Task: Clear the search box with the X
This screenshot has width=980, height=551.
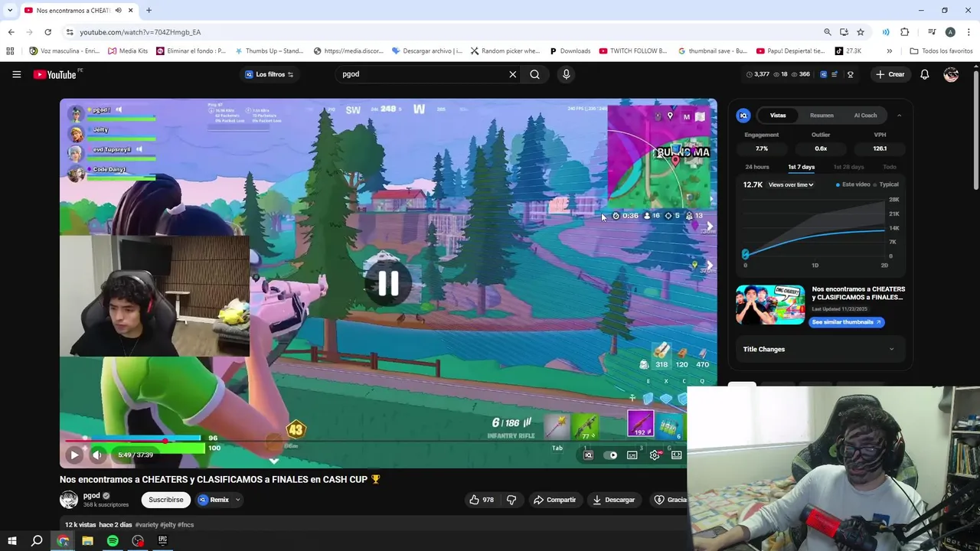Action: [513, 74]
